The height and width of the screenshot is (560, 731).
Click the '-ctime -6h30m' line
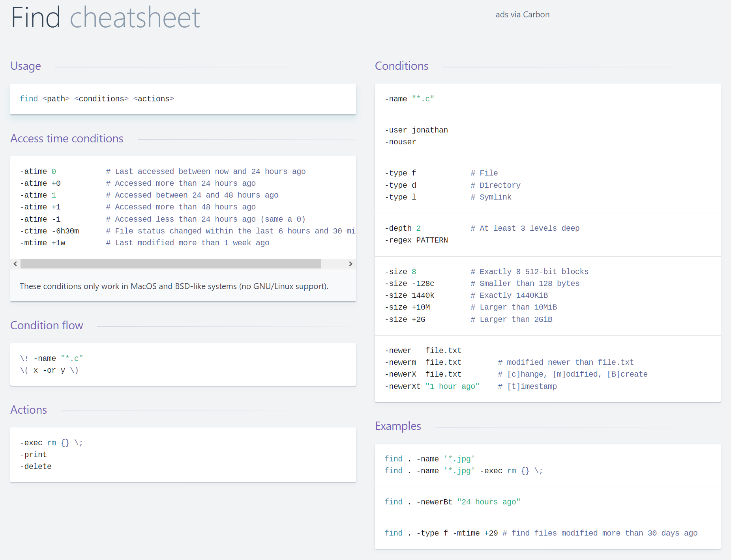pos(187,231)
